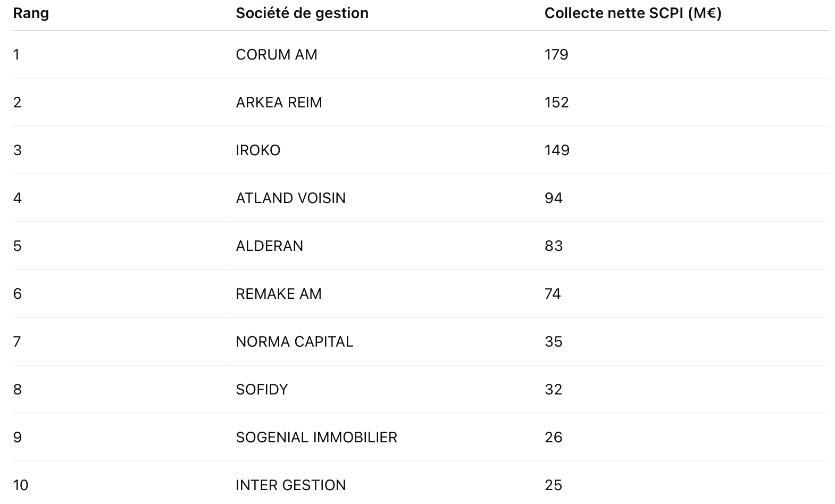Select the ALDERAN row name
Viewport: 835px width, 504px height.
(x=270, y=246)
